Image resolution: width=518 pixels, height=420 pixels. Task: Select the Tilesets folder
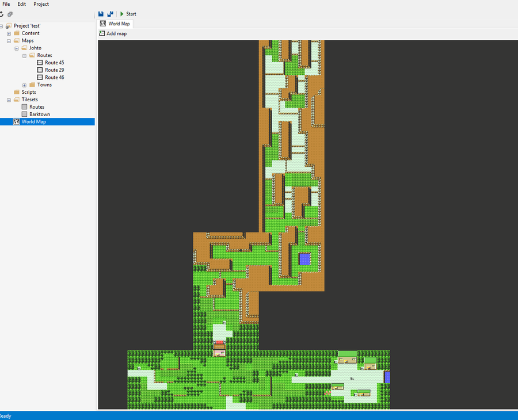pyautogui.click(x=30, y=100)
